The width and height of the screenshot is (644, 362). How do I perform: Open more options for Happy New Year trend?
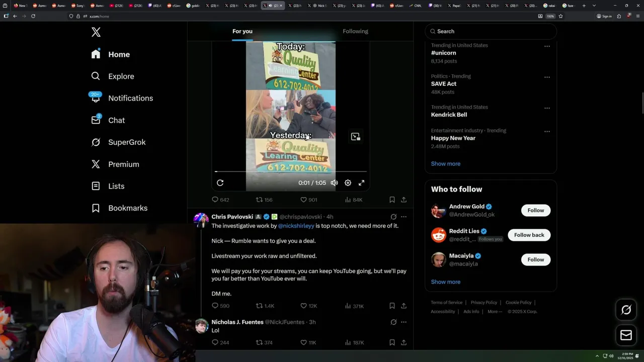pyautogui.click(x=547, y=132)
